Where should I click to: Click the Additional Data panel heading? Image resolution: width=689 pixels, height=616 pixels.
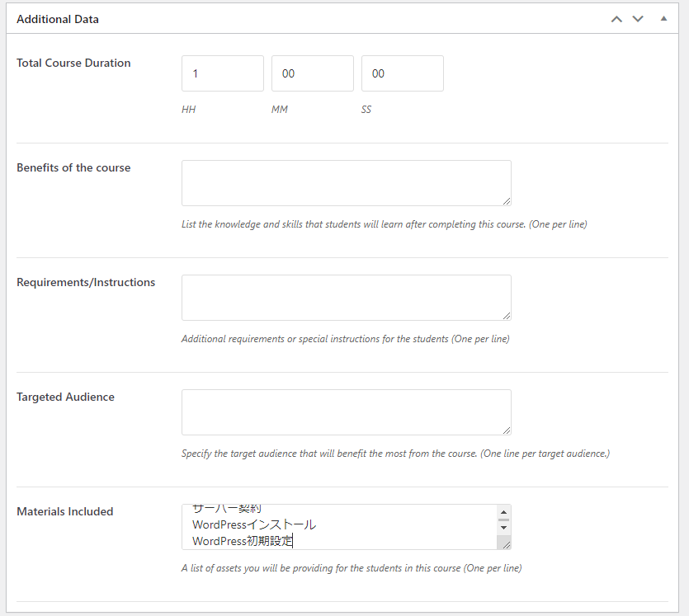pyautogui.click(x=58, y=19)
